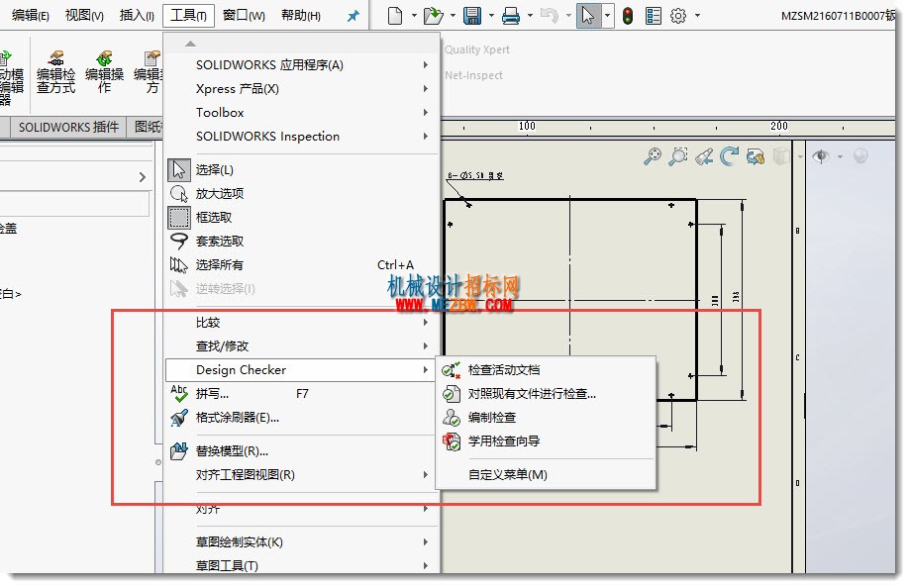
Task: Click the Undo arrow icon
Action: (x=549, y=16)
